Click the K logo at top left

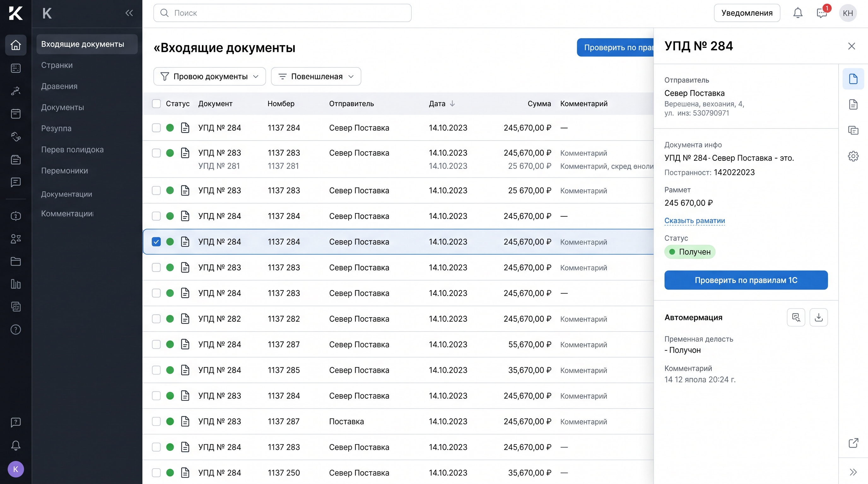16,13
